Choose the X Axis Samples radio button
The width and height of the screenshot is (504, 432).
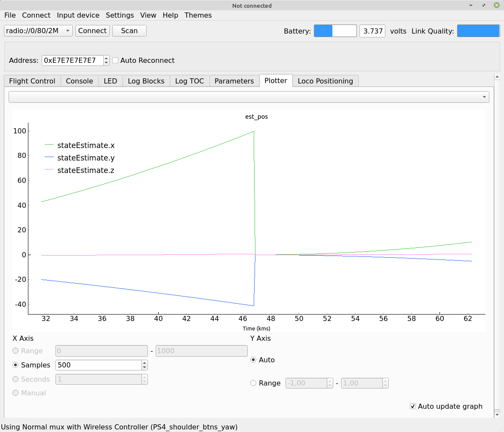click(16, 365)
